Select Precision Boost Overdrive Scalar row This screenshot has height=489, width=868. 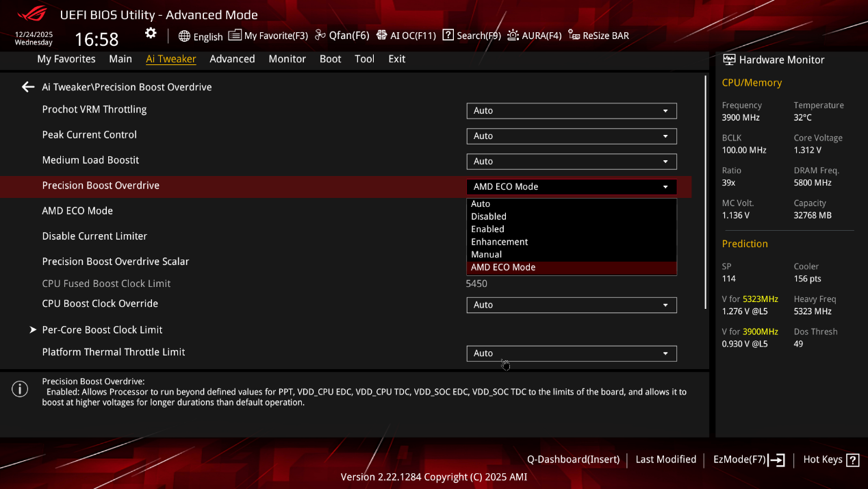point(116,262)
